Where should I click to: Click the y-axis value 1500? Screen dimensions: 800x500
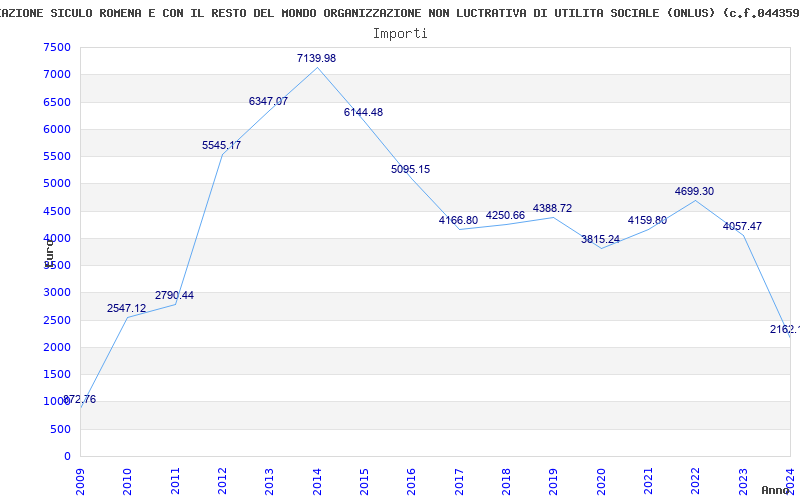[58, 374]
